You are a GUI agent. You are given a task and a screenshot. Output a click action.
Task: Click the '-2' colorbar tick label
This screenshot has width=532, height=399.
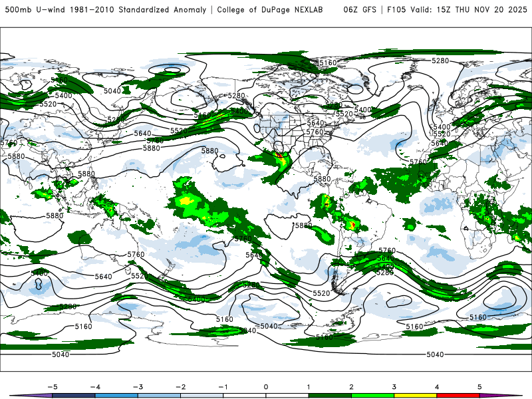(180, 387)
